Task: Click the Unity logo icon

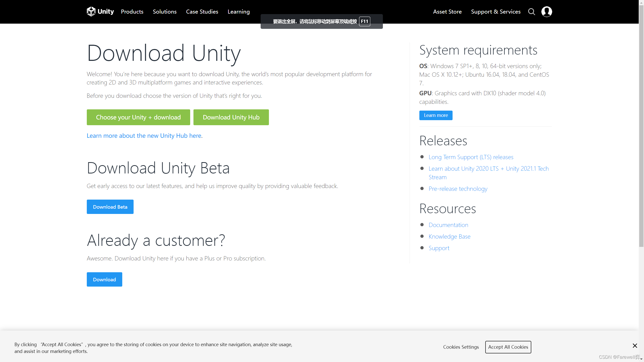Action: [x=91, y=12]
